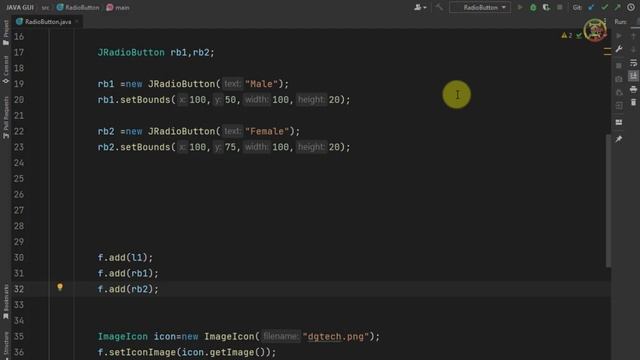Click f.setIconImage on line 36

tap(137, 352)
